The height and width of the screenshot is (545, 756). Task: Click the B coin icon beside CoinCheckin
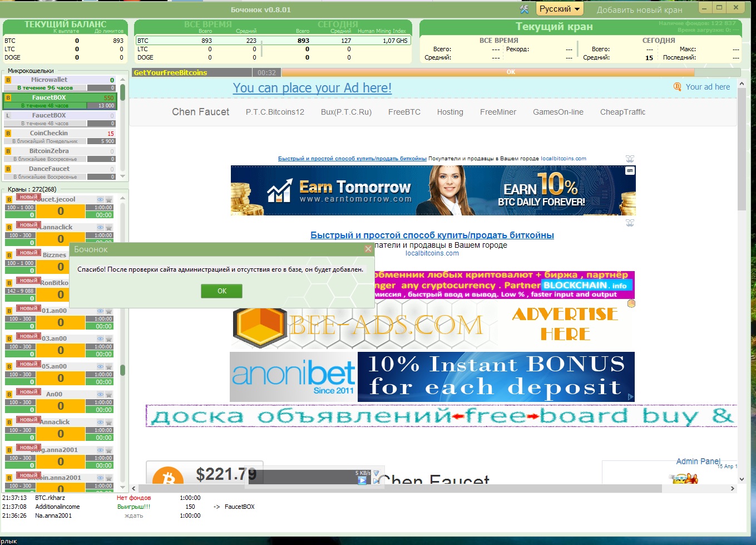coord(8,134)
